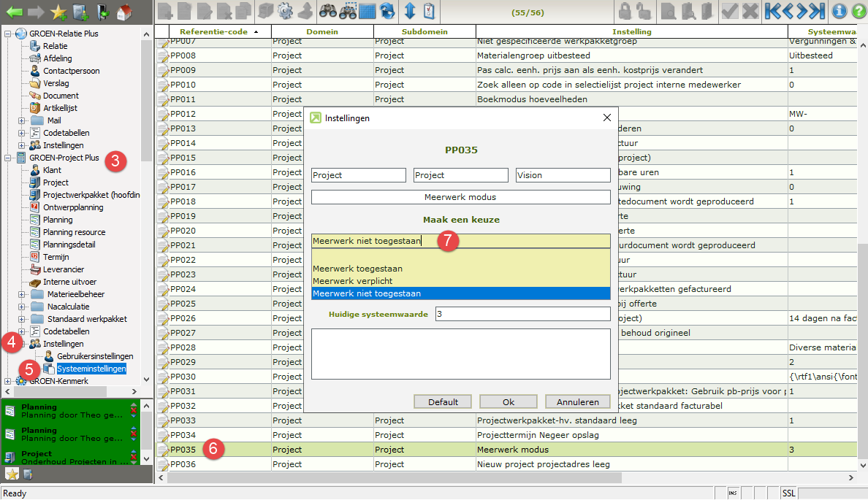868x500 pixels.
Task: Jump to first record arrow icon
Action: (772, 11)
